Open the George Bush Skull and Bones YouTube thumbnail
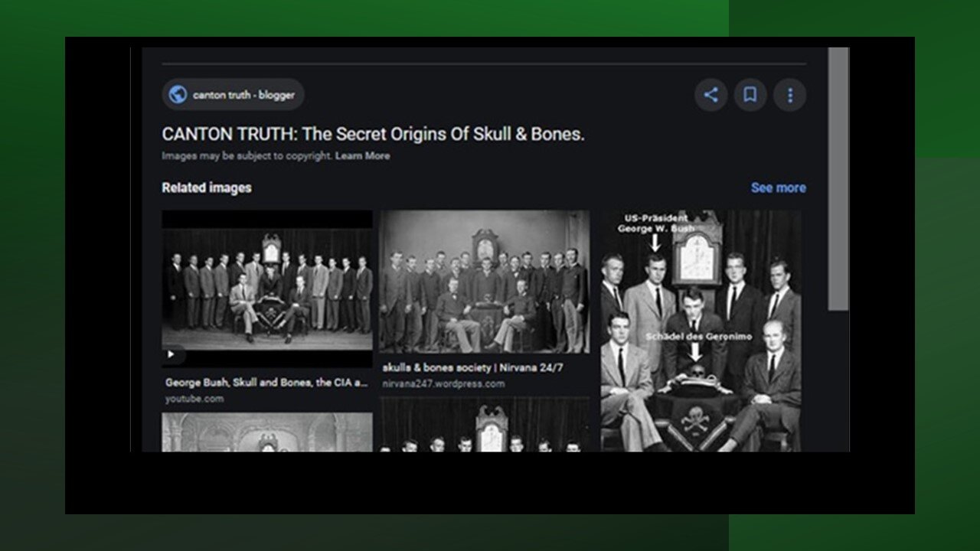The width and height of the screenshot is (980, 551). [x=267, y=289]
